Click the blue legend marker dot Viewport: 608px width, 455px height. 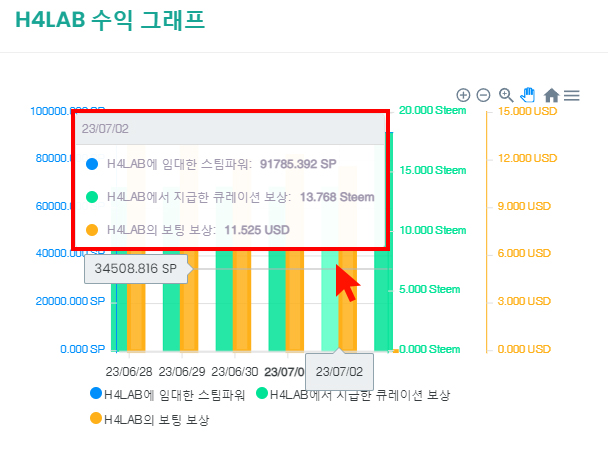point(96,393)
